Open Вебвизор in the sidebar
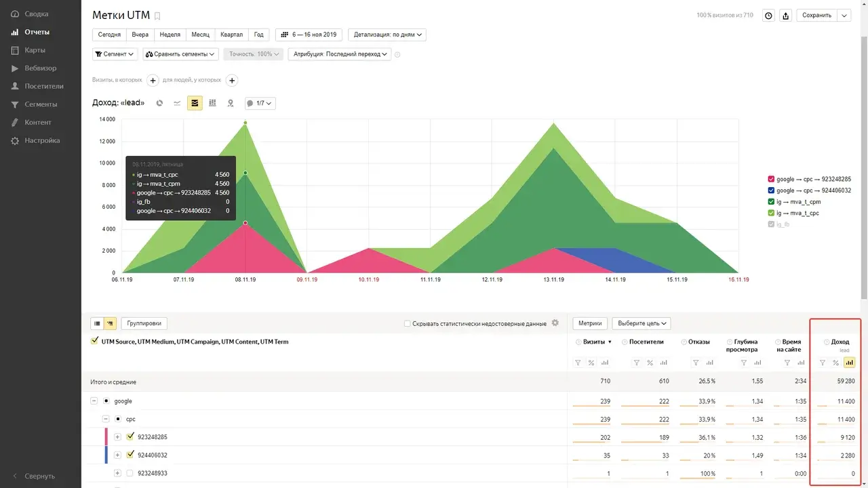The image size is (868, 488). click(41, 68)
